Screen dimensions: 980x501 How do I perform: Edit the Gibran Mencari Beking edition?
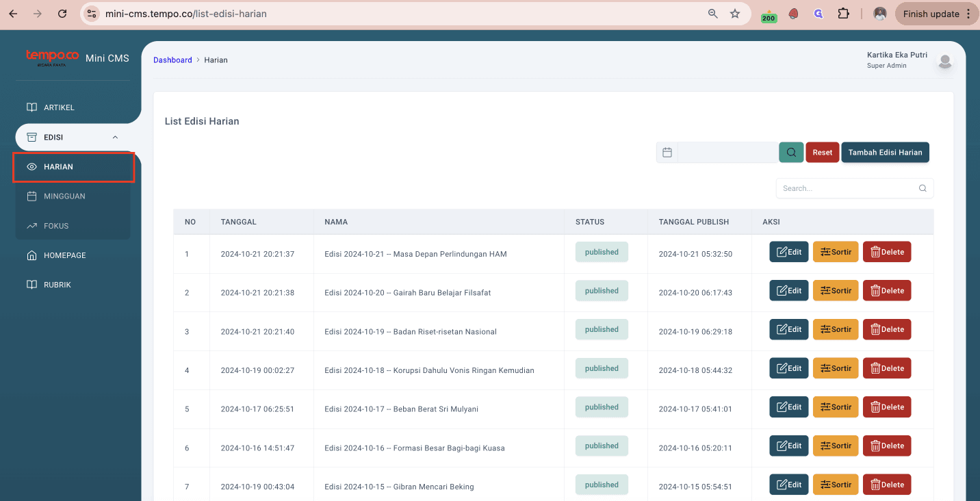[x=789, y=485]
